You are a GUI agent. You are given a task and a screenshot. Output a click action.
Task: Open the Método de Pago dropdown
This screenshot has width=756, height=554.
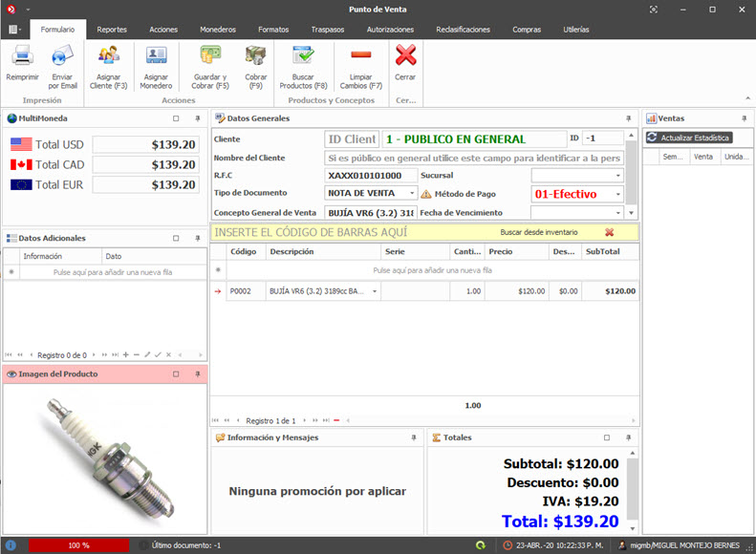point(618,194)
